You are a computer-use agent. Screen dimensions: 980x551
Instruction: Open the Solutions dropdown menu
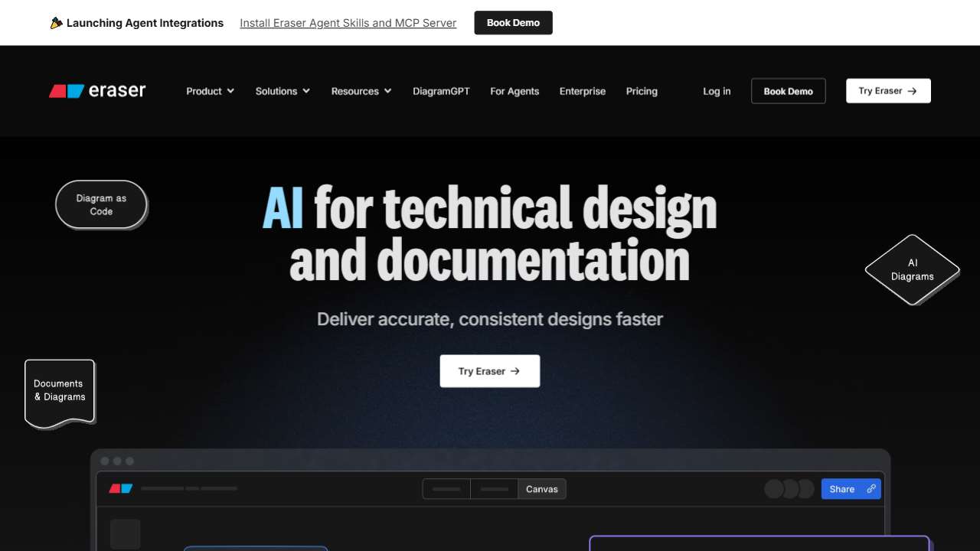pyautogui.click(x=283, y=91)
